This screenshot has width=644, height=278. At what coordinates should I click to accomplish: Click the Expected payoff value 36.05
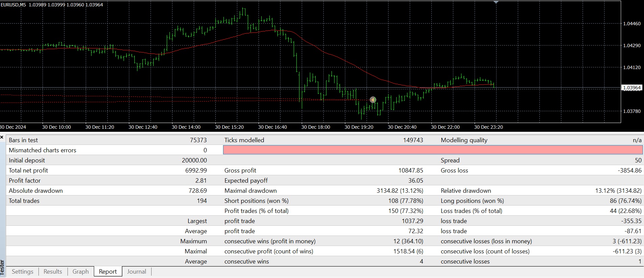click(x=415, y=181)
